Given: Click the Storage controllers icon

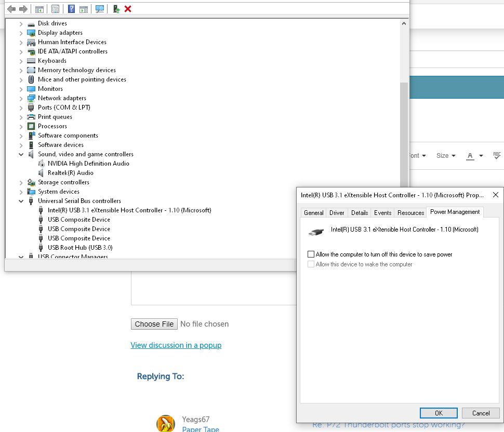Looking at the screenshot, I should [31, 182].
